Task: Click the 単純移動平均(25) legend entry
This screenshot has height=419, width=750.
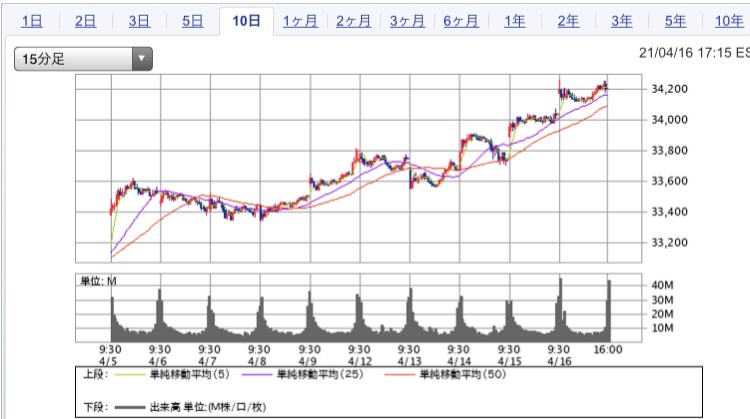Action: (320, 375)
